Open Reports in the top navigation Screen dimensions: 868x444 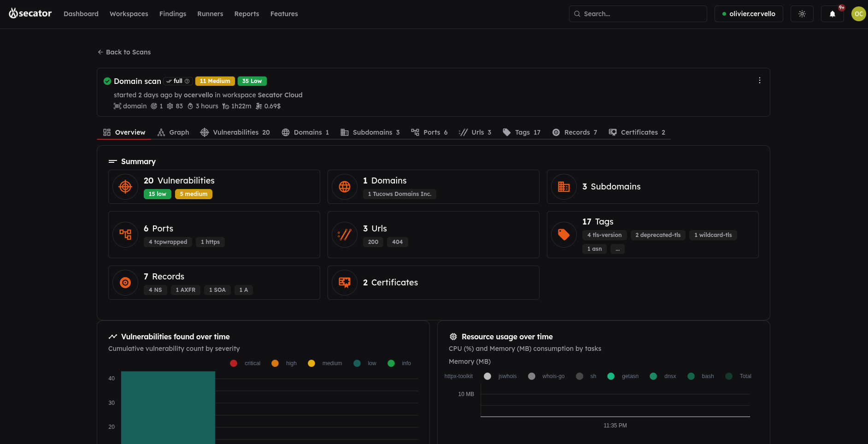(246, 14)
